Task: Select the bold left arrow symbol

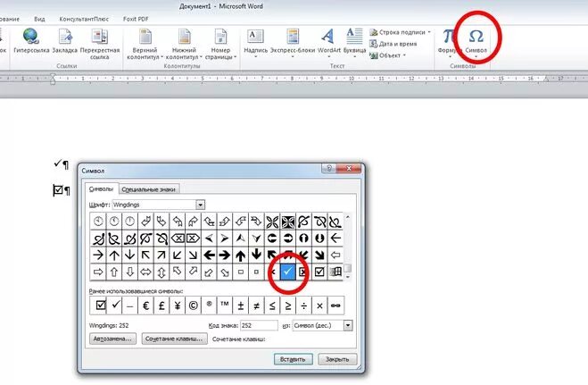Action: coord(209,255)
